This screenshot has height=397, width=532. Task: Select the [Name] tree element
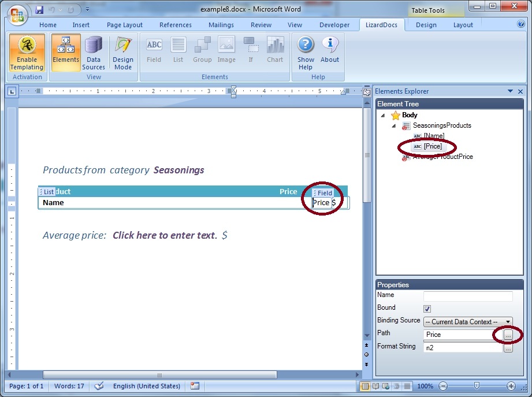coord(434,136)
